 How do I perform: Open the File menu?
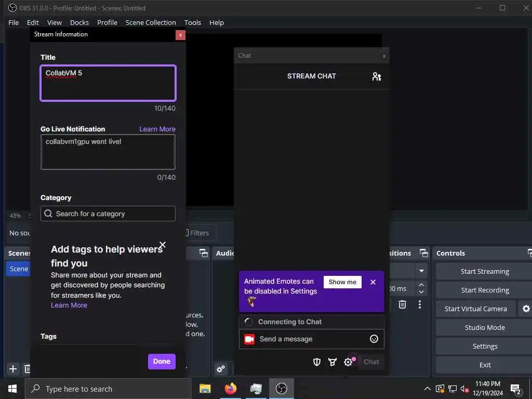[14, 22]
